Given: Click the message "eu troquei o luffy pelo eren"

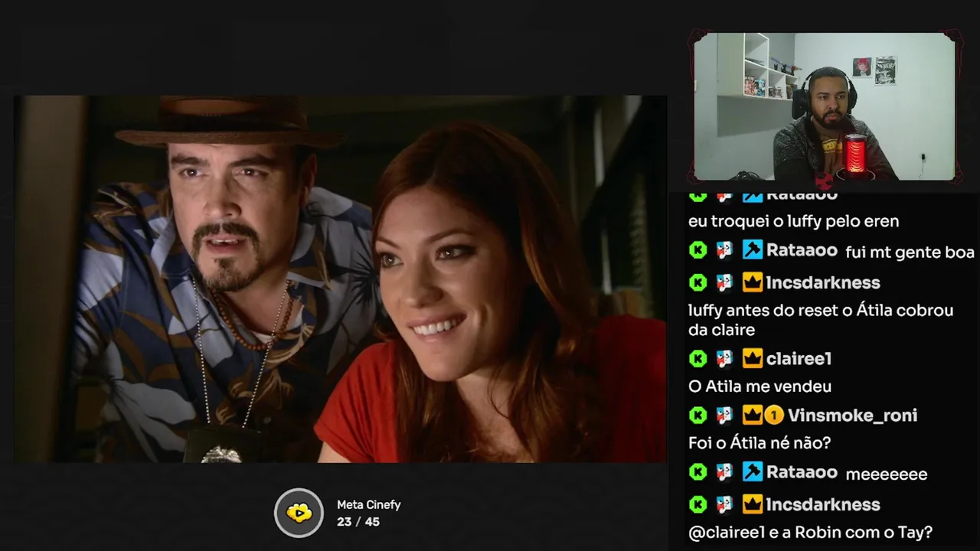Looking at the screenshot, I should (793, 221).
